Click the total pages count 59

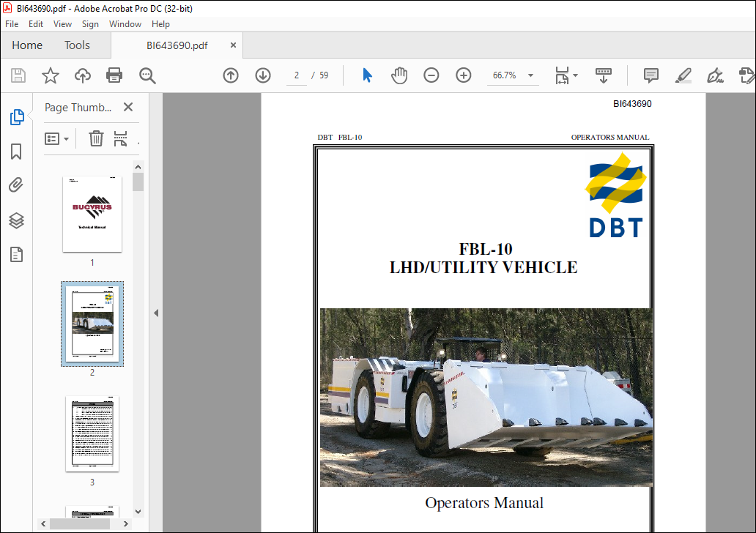[x=324, y=75]
